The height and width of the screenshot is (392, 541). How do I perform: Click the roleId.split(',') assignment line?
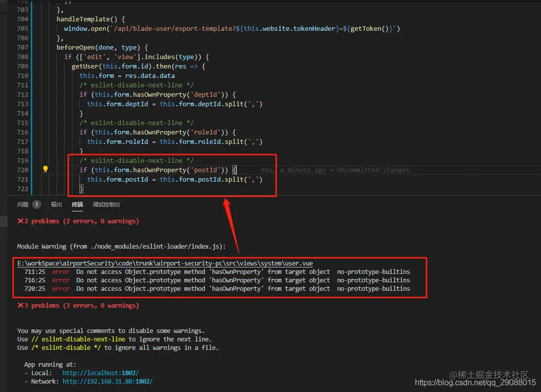coord(175,141)
